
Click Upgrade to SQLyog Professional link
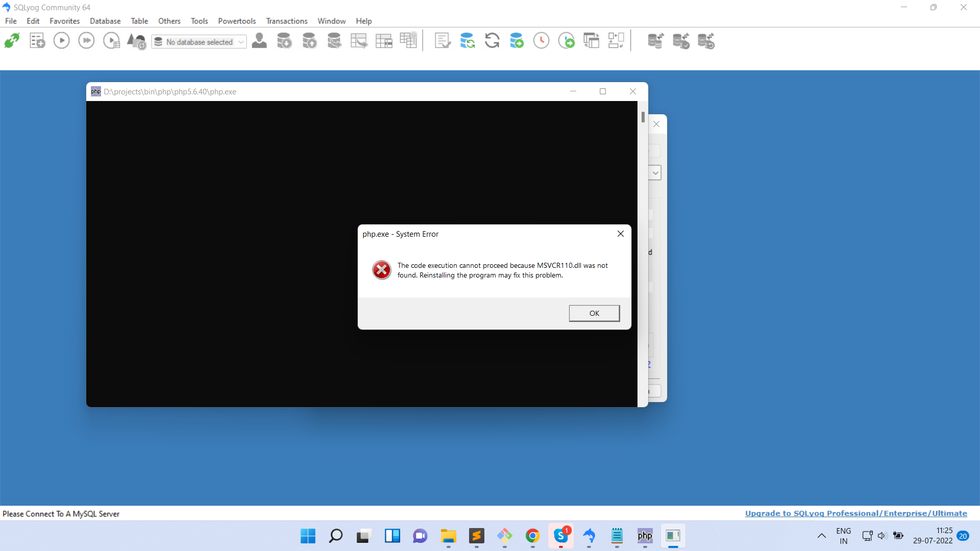pyautogui.click(x=856, y=513)
